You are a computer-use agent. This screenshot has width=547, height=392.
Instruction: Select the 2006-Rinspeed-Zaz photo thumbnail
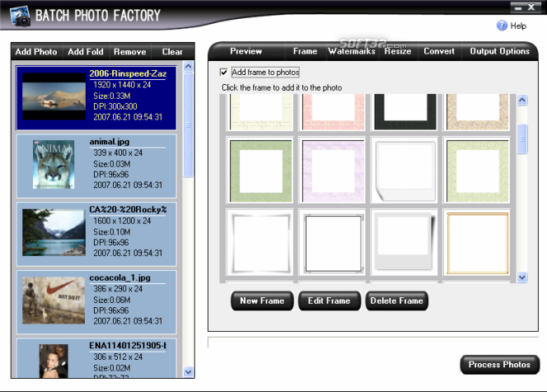click(x=54, y=96)
